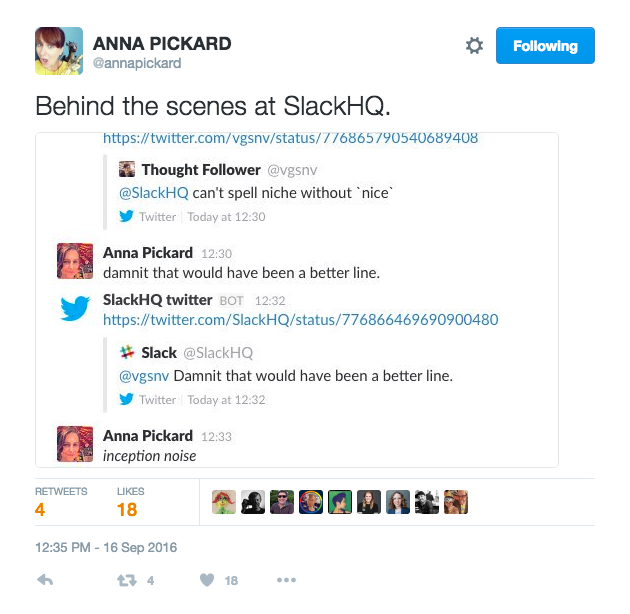Open the first liker's green-haired avatar
Screen dimensions: 630x614
tap(224, 502)
